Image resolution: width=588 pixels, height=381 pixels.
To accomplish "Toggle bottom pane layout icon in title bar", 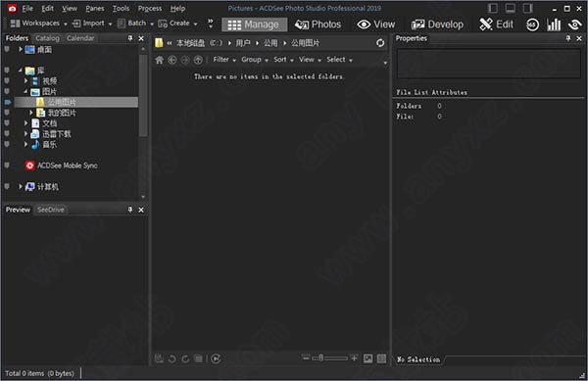I will (511, 8).
